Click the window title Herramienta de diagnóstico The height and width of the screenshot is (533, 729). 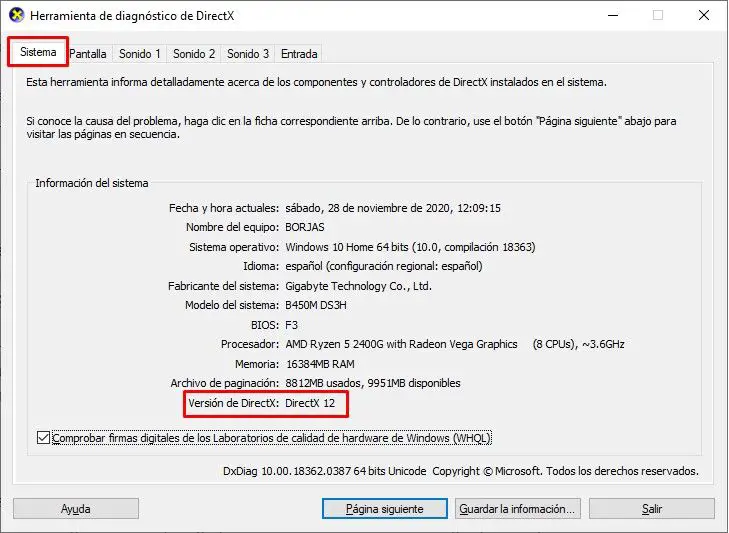[x=132, y=16]
